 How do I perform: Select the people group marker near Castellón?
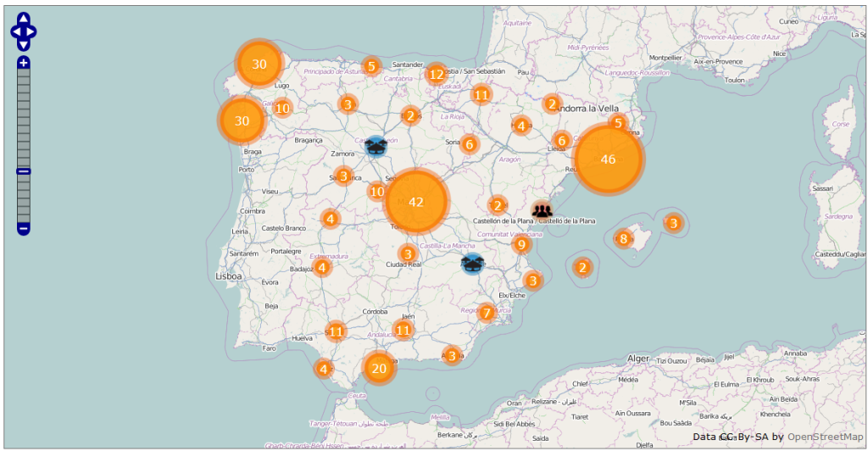[x=542, y=210]
